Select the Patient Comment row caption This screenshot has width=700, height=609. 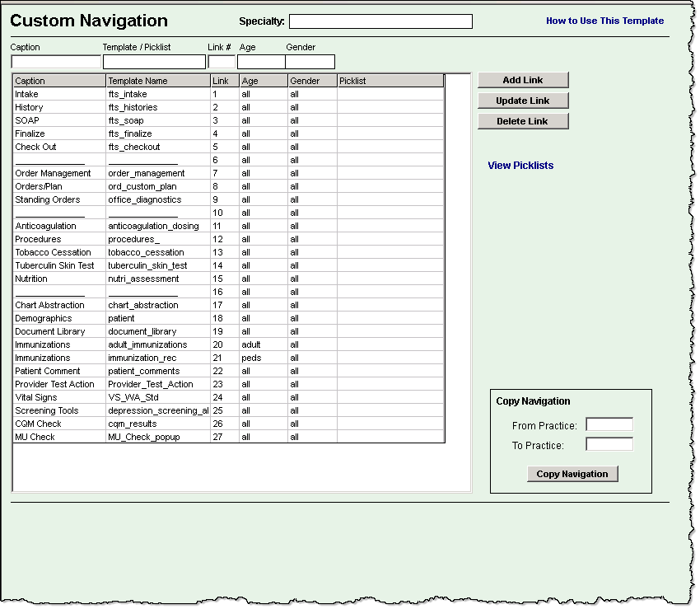[47, 371]
